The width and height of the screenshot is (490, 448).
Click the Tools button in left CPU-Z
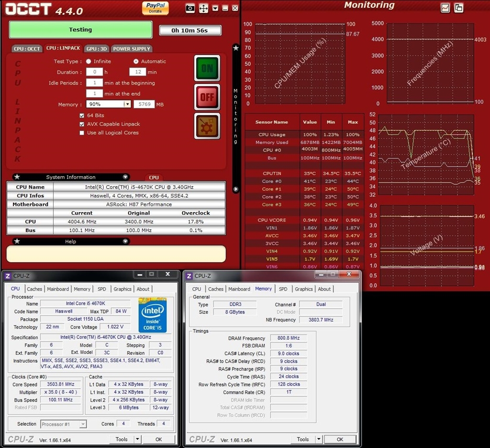(122, 439)
